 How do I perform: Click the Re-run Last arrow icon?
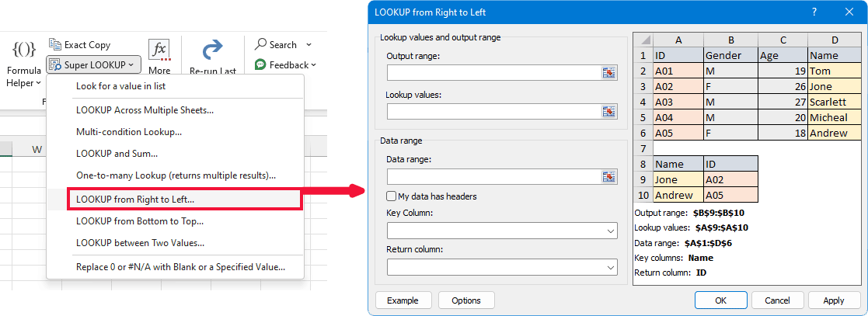tap(212, 50)
